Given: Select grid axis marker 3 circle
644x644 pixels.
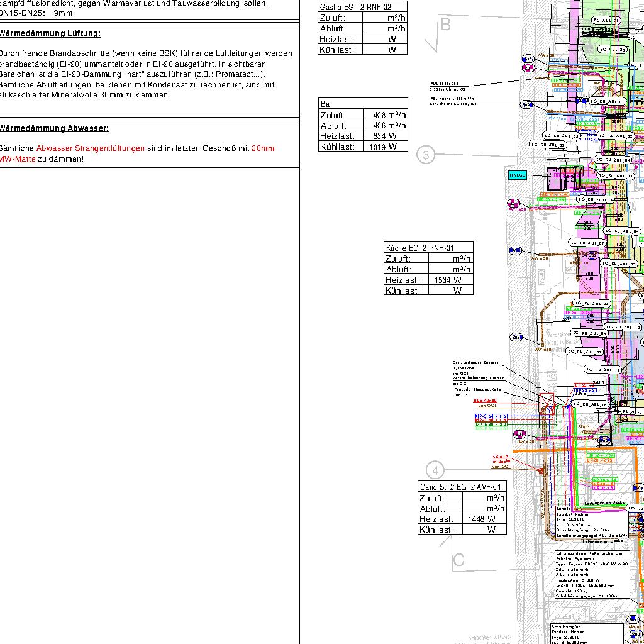Looking at the screenshot, I should pos(426,155).
